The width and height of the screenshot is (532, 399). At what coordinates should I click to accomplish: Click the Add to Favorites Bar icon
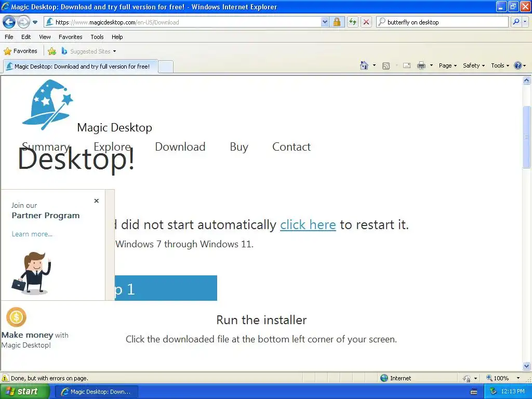click(52, 51)
